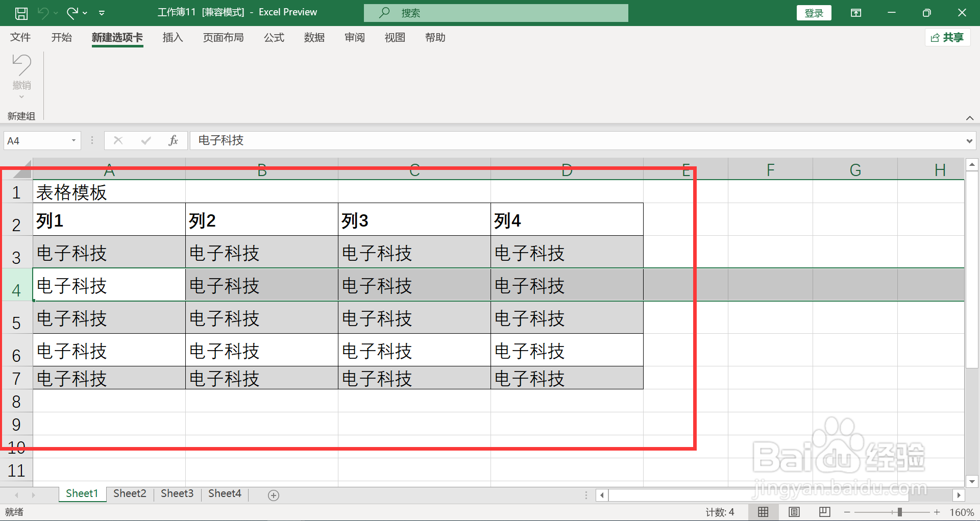Viewport: 980px width, 521px height.
Task: Click the previous sheet navigation arrow
Action: click(x=17, y=495)
